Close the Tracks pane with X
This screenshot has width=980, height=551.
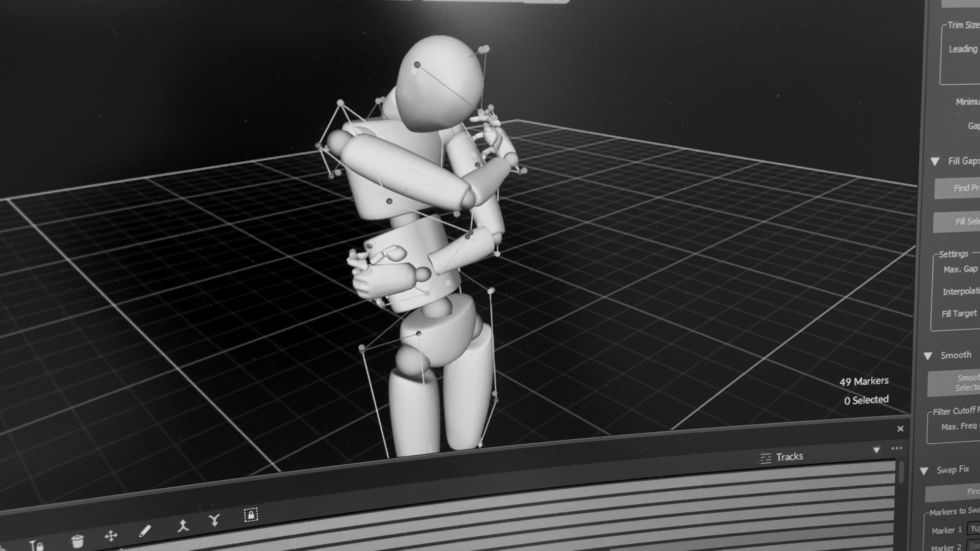pyautogui.click(x=900, y=429)
